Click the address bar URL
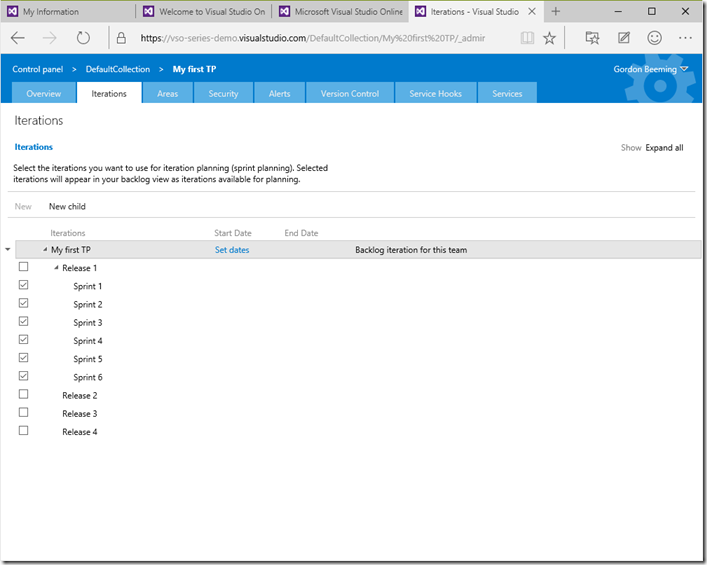This screenshot has width=707, height=565. pos(312,38)
